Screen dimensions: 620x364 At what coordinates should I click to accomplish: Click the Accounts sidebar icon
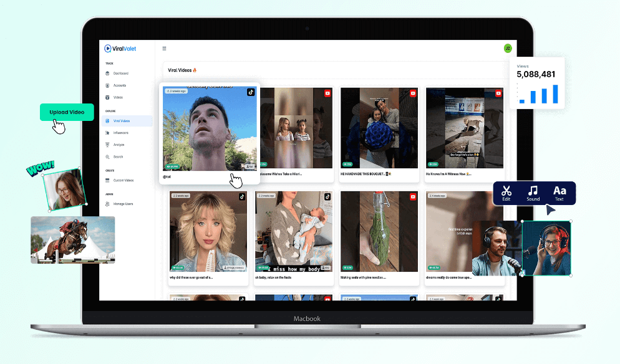coord(107,85)
